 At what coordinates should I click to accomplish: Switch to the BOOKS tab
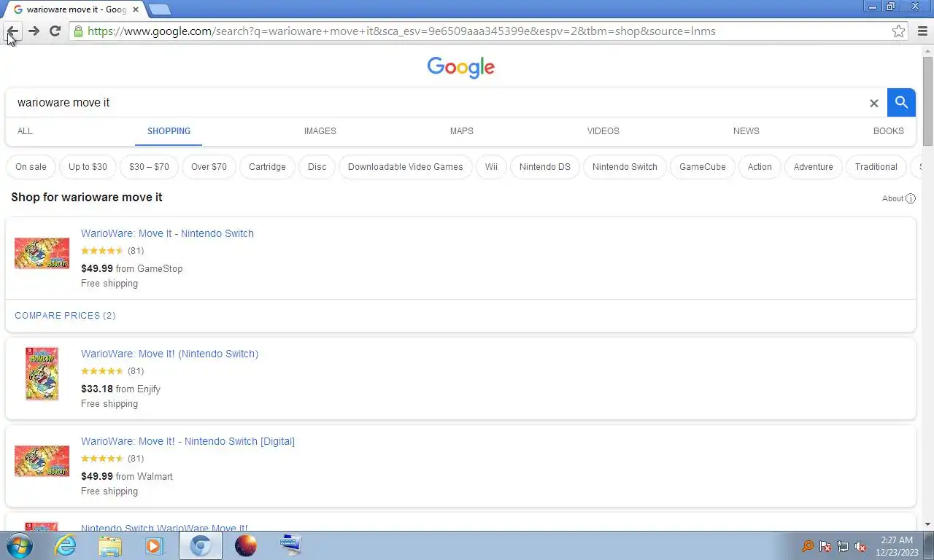coord(888,131)
